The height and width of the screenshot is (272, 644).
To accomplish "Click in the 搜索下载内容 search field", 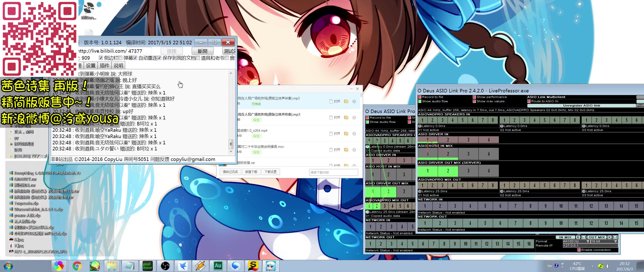I will point(334,172).
